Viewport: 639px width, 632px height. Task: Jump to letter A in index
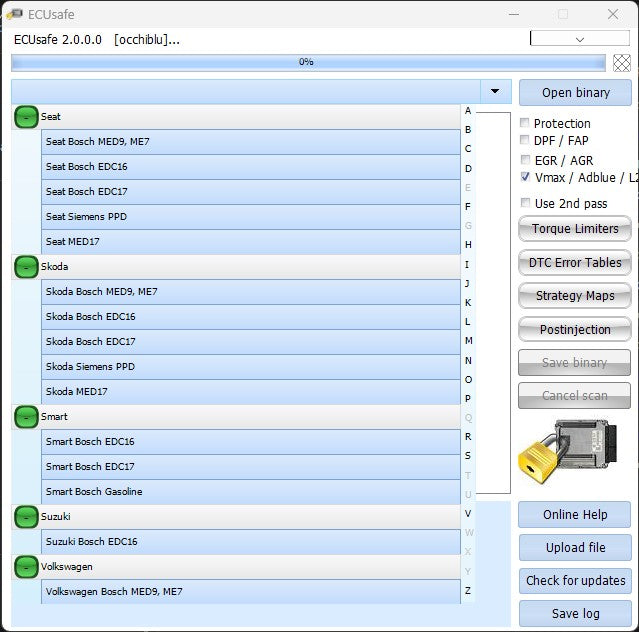[468, 110]
